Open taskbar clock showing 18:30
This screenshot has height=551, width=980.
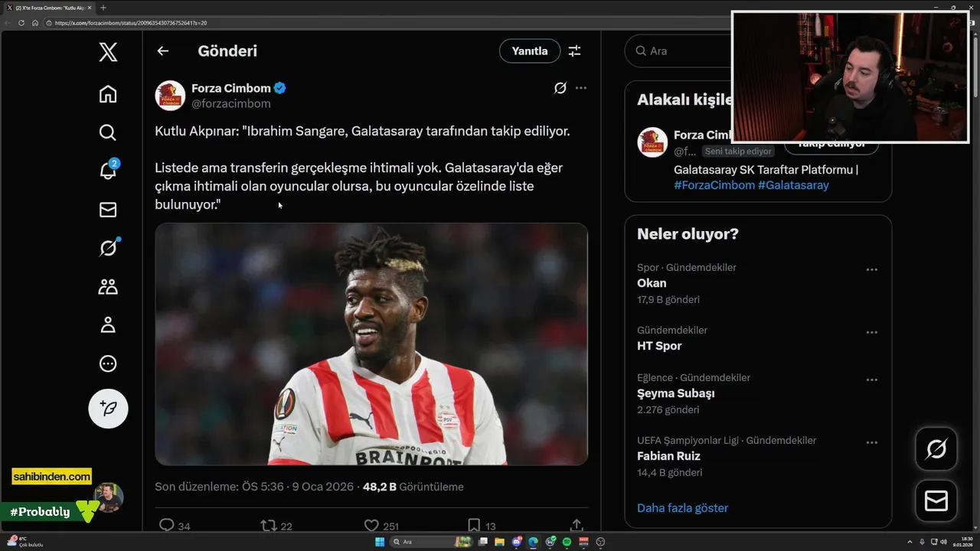962,542
